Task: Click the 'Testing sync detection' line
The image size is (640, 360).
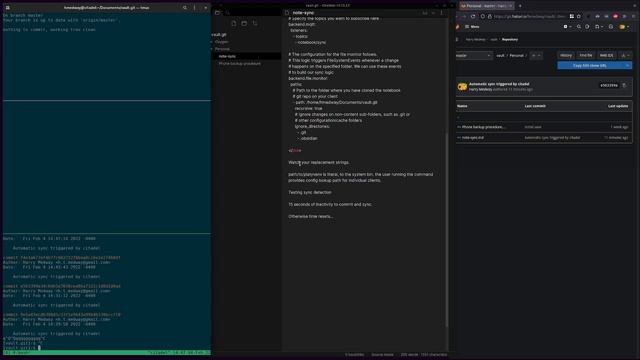Action: [x=310, y=192]
